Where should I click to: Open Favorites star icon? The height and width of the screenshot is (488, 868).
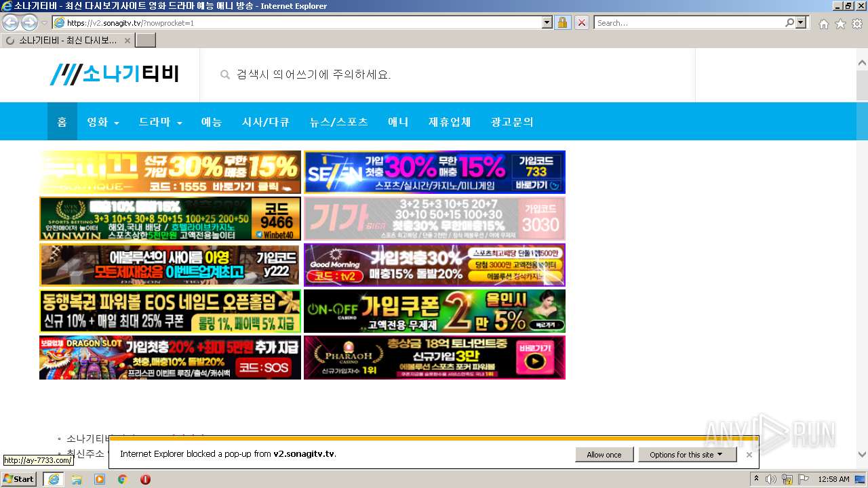coord(840,24)
